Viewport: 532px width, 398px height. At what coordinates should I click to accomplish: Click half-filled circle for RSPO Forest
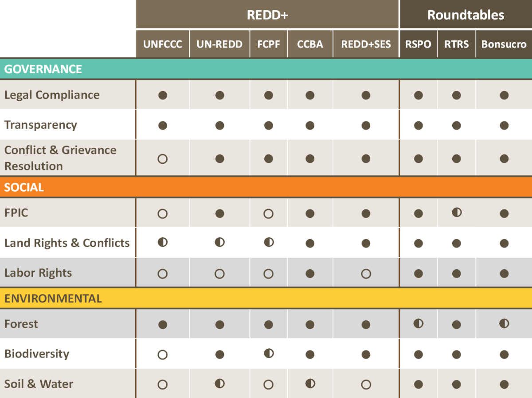point(419,323)
